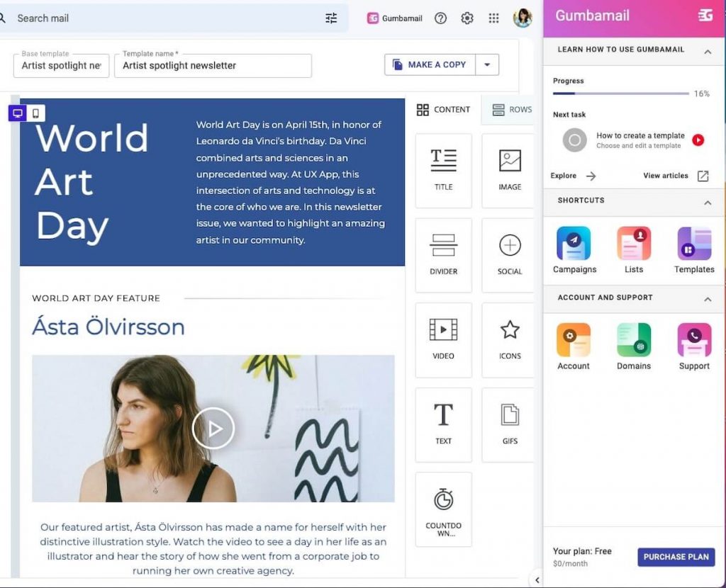
Task: Switch to desktop preview mode
Action: (x=16, y=113)
